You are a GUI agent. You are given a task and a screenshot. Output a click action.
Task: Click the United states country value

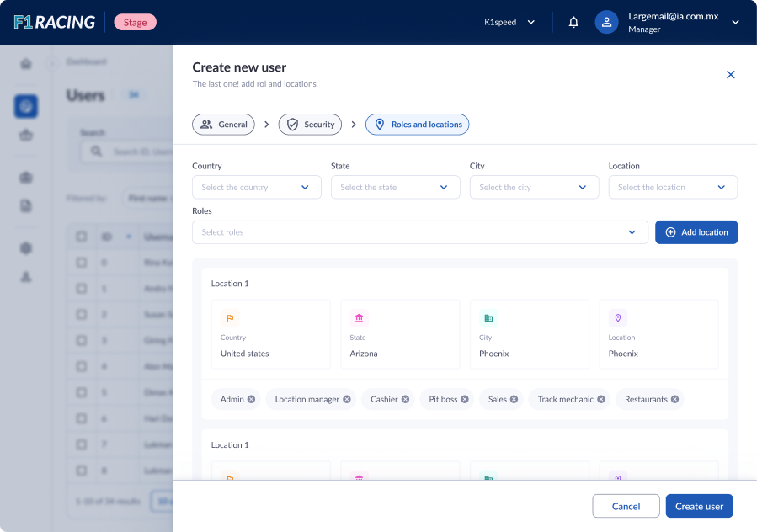[245, 354]
